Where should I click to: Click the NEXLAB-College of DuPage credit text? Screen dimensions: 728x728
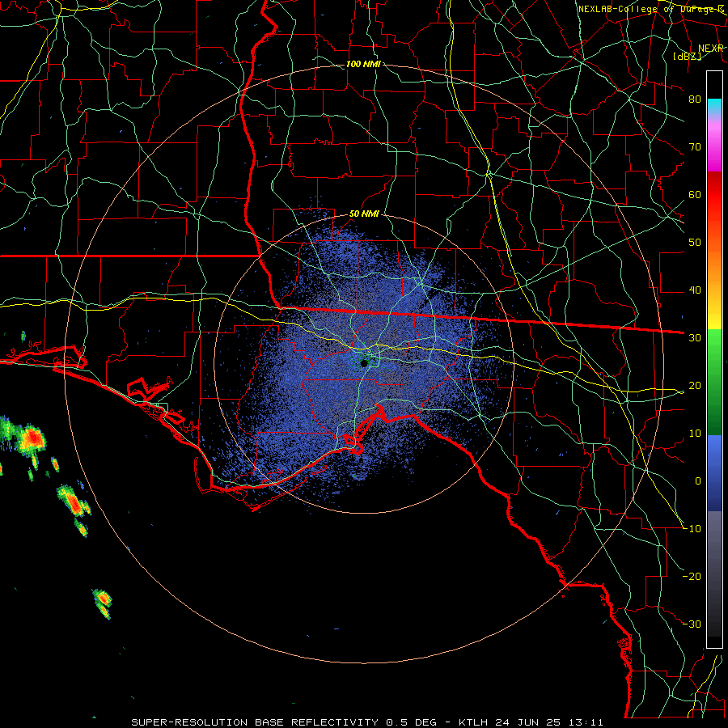650,9
